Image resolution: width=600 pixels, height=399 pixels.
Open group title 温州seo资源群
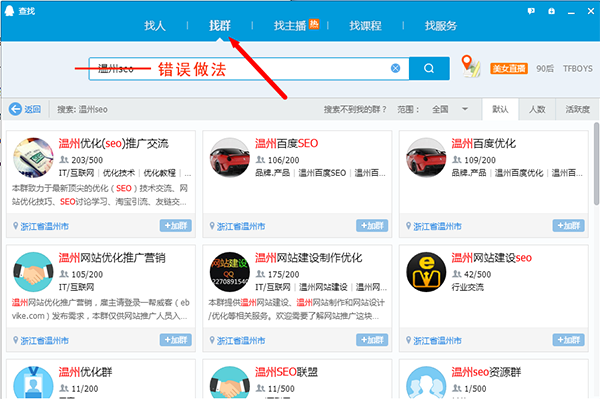point(486,372)
